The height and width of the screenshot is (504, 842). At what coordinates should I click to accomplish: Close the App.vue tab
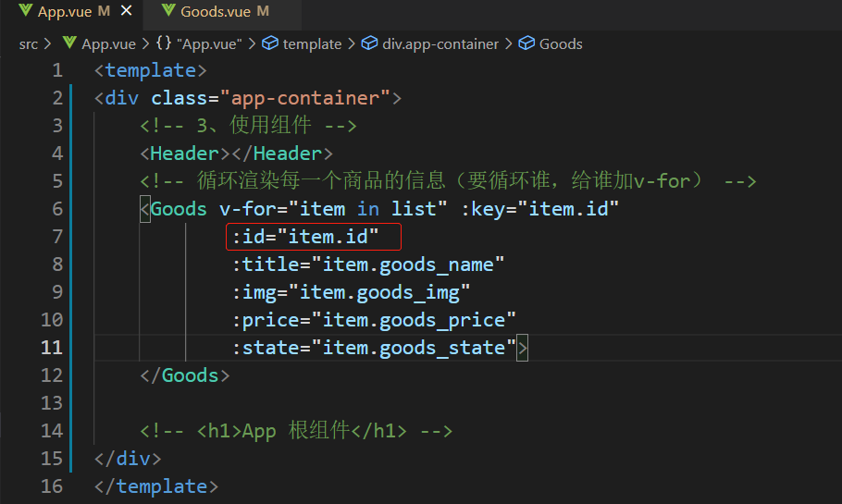[126, 11]
